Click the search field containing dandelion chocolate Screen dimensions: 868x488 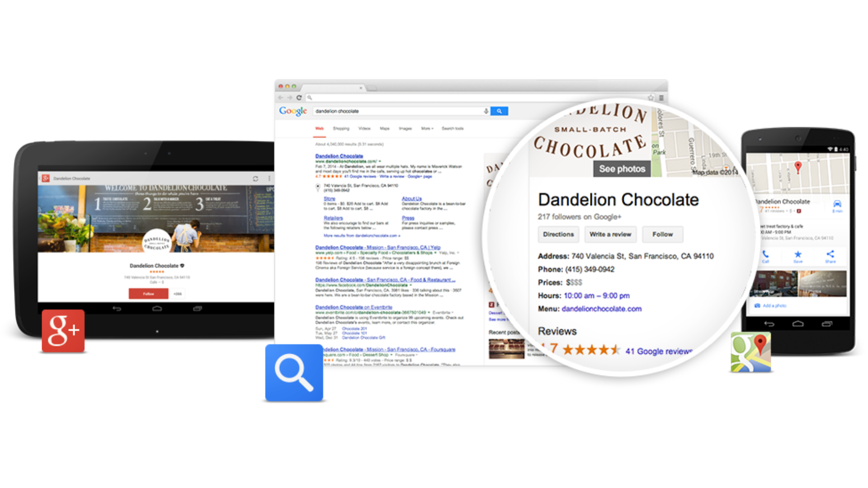(x=398, y=111)
